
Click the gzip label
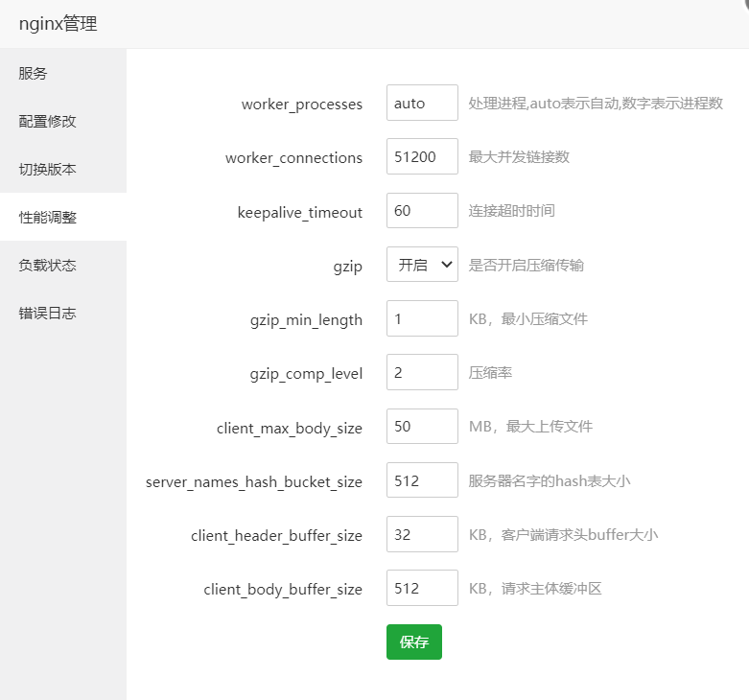click(x=348, y=267)
